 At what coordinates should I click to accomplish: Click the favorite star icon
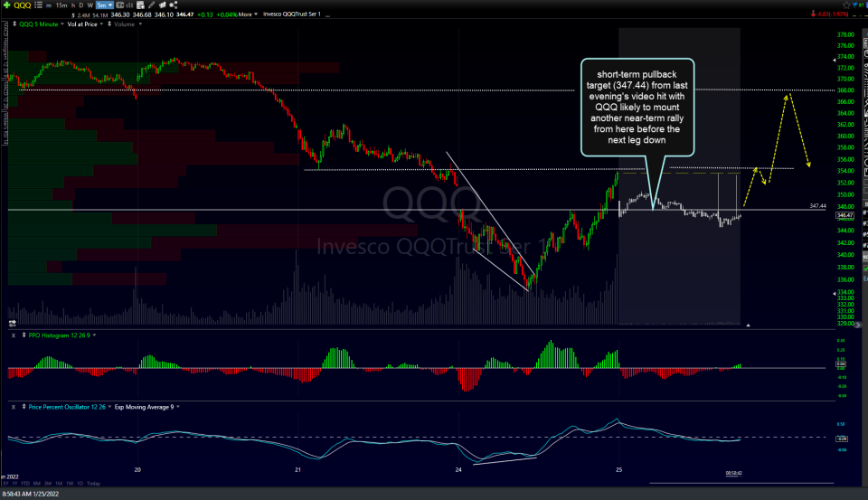point(846,5)
